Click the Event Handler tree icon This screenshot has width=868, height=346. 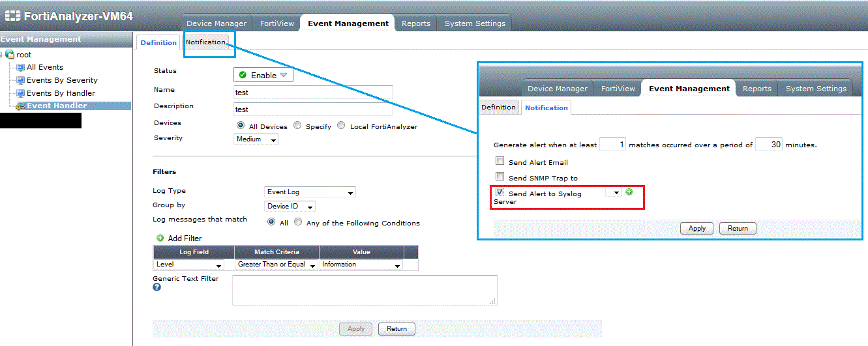pos(20,106)
